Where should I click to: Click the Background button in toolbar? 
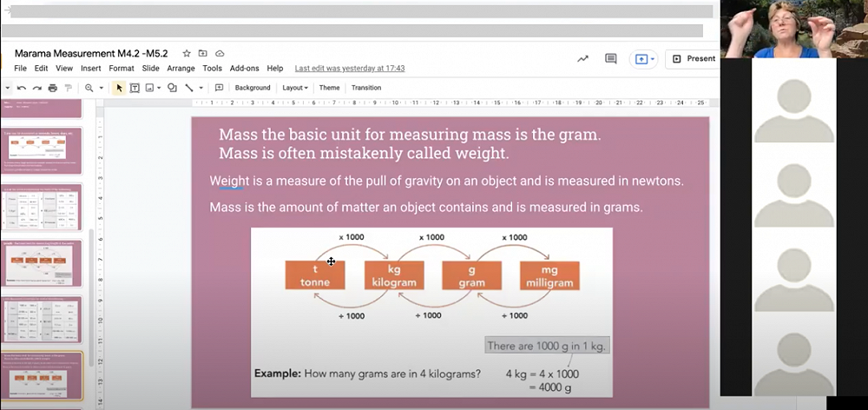coord(253,88)
